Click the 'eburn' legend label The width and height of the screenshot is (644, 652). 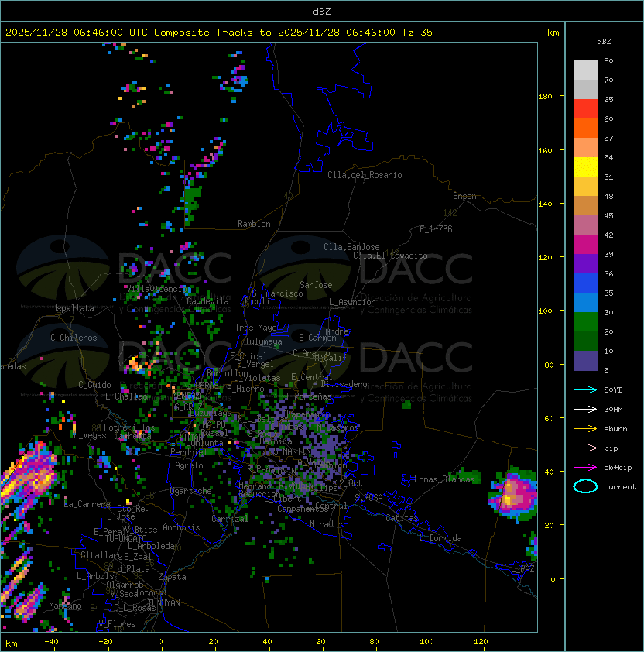pos(615,429)
